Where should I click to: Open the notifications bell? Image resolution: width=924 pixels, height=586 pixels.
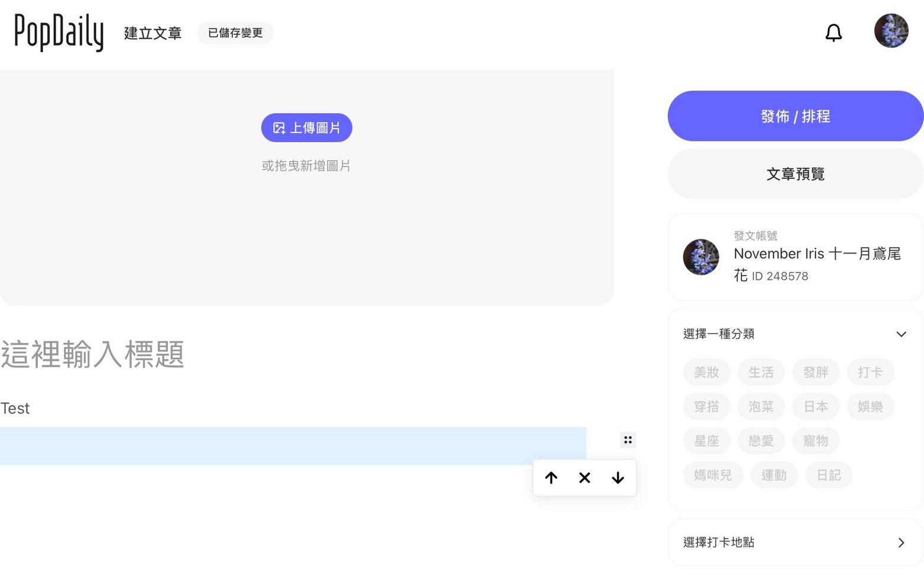pyautogui.click(x=833, y=33)
